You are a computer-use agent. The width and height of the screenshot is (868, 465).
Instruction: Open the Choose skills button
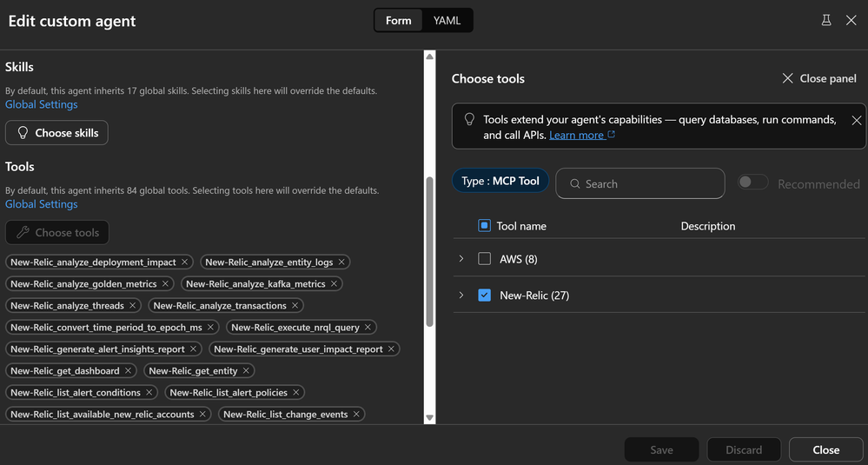(x=56, y=133)
